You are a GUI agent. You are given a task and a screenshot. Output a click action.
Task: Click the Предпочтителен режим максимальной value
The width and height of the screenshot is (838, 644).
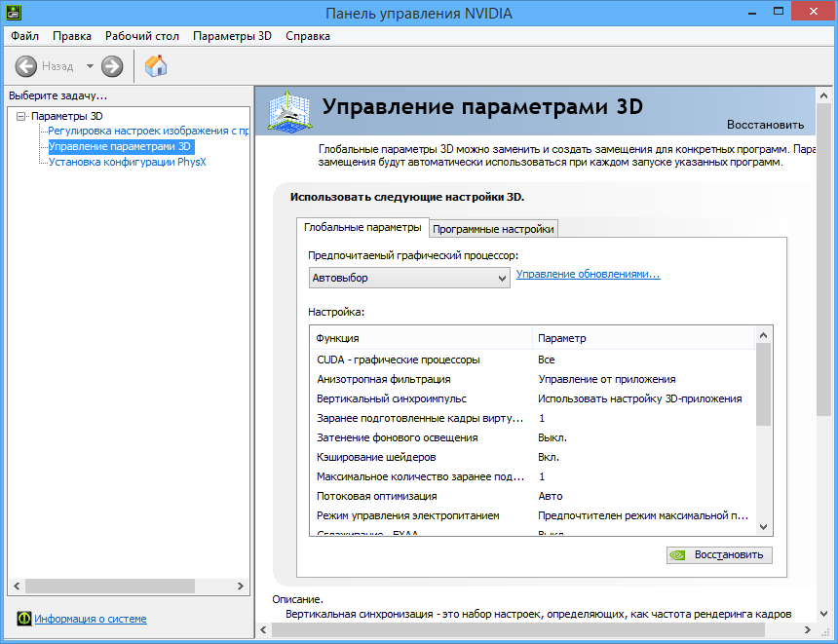pos(643,515)
